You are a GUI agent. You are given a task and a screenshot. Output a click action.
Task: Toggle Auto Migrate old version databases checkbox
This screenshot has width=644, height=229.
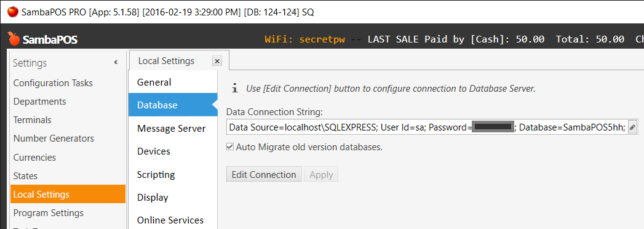click(x=231, y=147)
